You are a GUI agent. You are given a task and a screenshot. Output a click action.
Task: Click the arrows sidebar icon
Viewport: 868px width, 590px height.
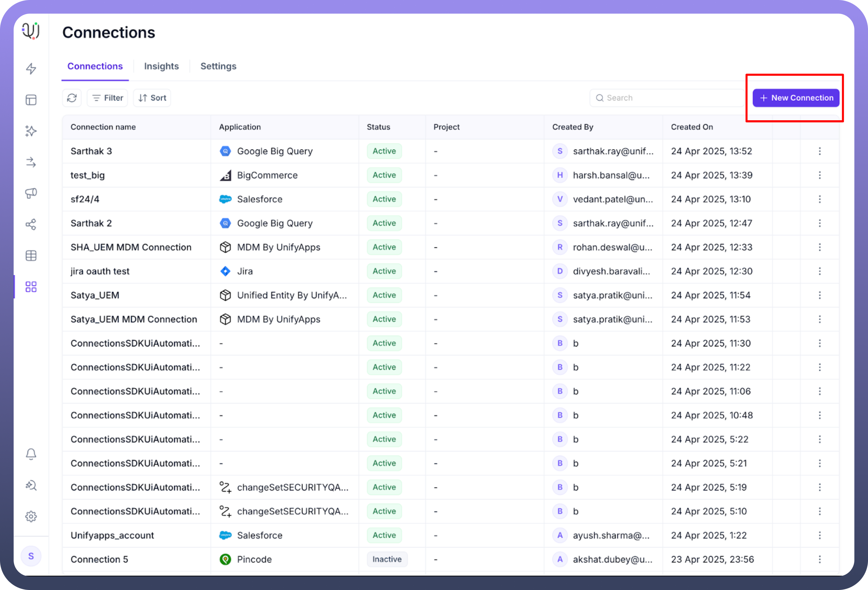(x=31, y=162)
